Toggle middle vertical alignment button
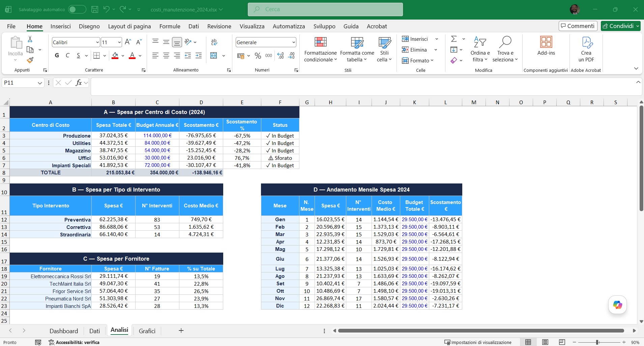The height and width of the screenshot is (346, 644). (x=166, y=42)
